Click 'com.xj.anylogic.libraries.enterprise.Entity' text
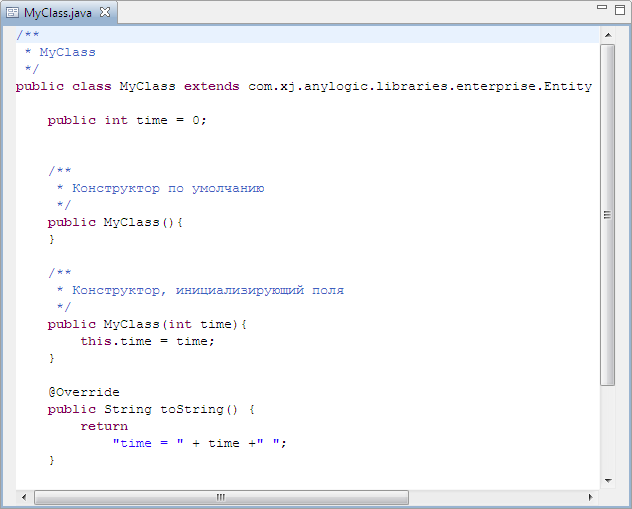This screenshot has height=509, width=632. click(x=420, y=86)
